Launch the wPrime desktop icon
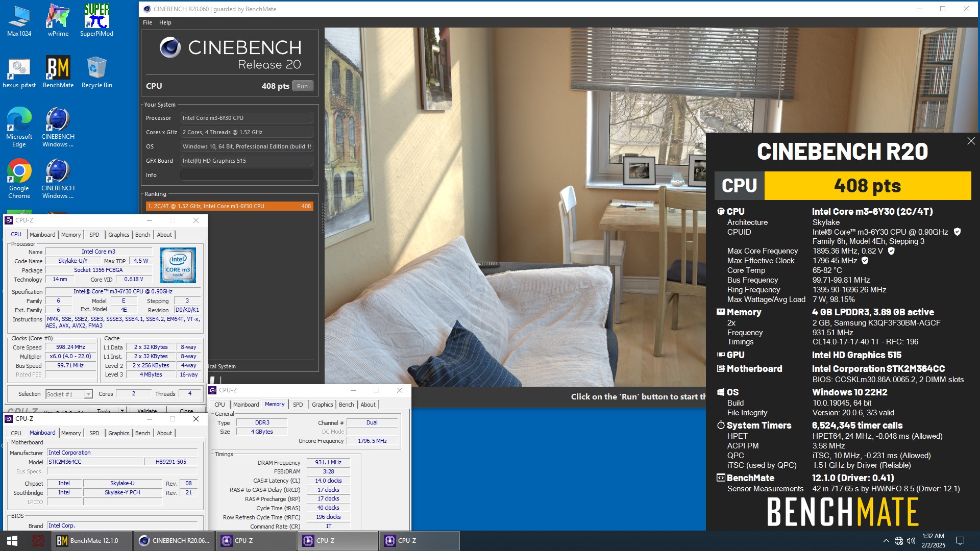The width and height of the screenshot is (980, 551). pyautogui.click(x=58, y=20)
